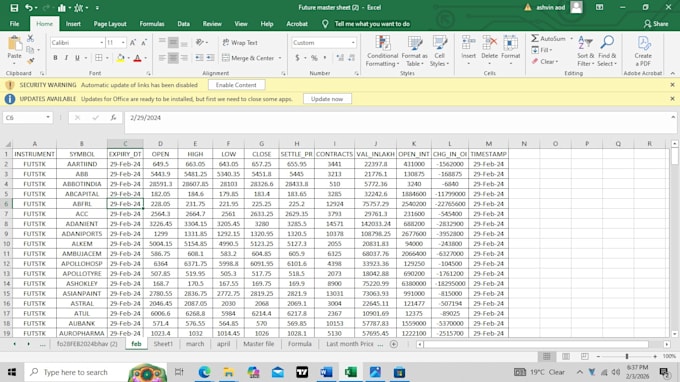Viewport: 680px width, 382px height.
Task: Click the Cut scissors icon
Action: click(30, 39)
